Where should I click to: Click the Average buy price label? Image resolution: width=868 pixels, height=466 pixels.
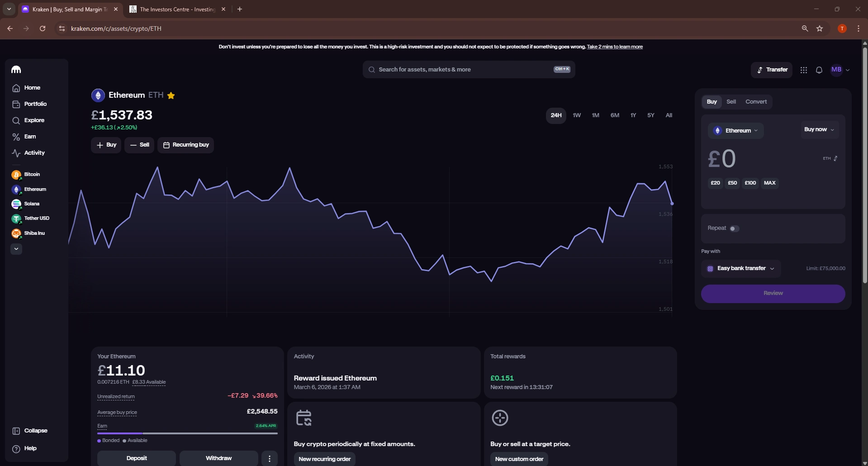[x=117, y=413]
